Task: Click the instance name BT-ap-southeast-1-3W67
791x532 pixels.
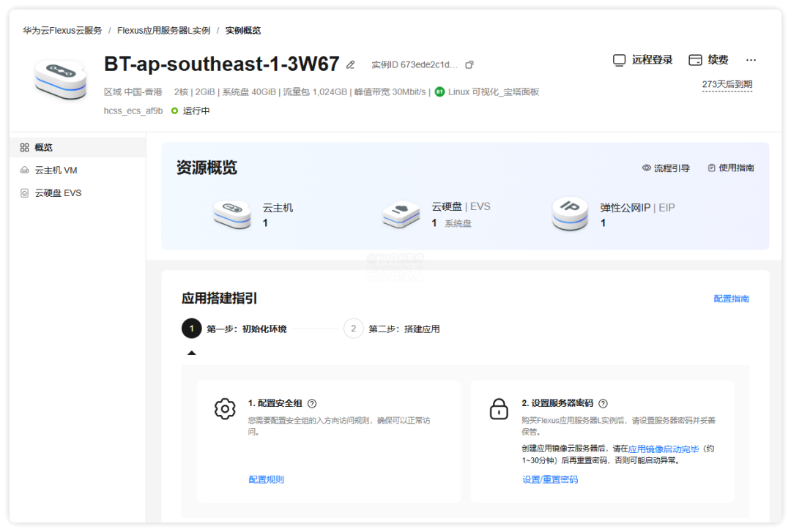Action: pyautogui.click(x=221, y=64)
